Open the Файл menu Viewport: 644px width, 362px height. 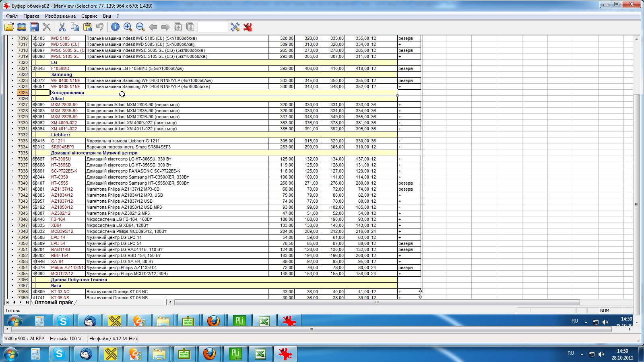click(12, 16)
